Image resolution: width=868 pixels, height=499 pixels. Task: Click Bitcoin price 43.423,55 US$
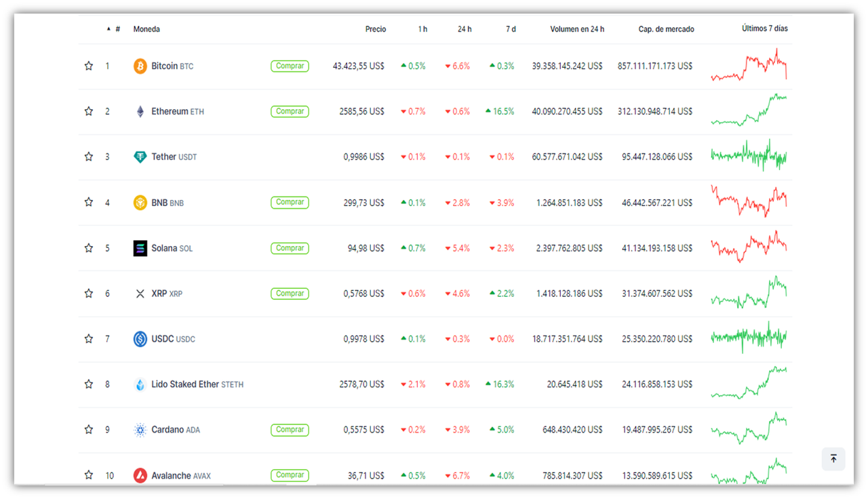(x=359, y=66)
